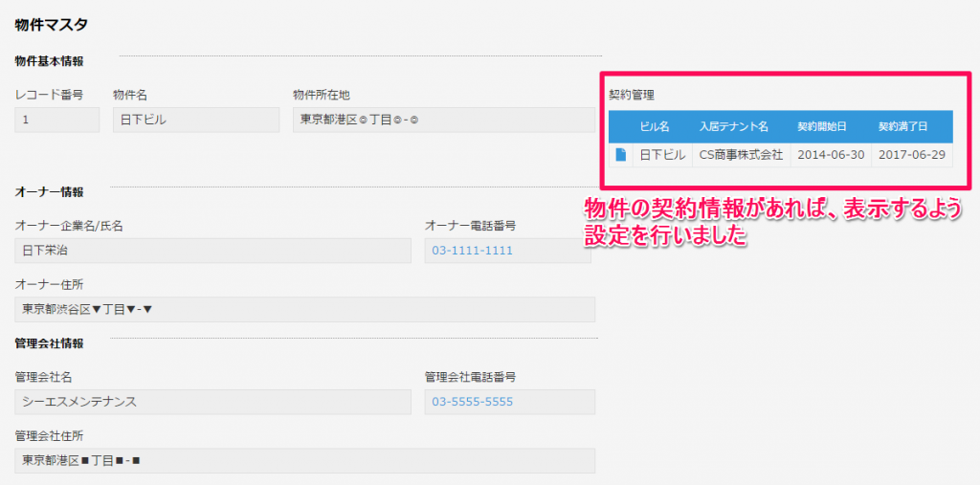Click the ビル名 column header
This screenshot has height=485, width=980.
coord(655,127)
